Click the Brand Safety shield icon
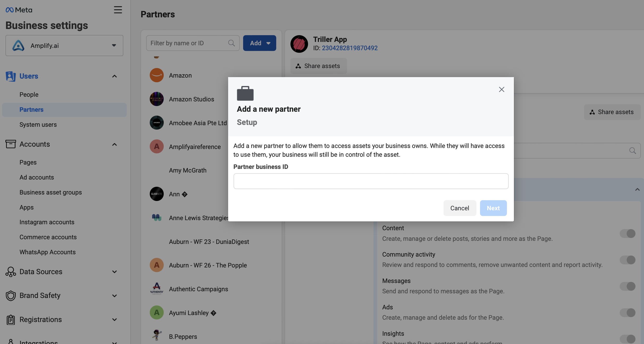 11,296
